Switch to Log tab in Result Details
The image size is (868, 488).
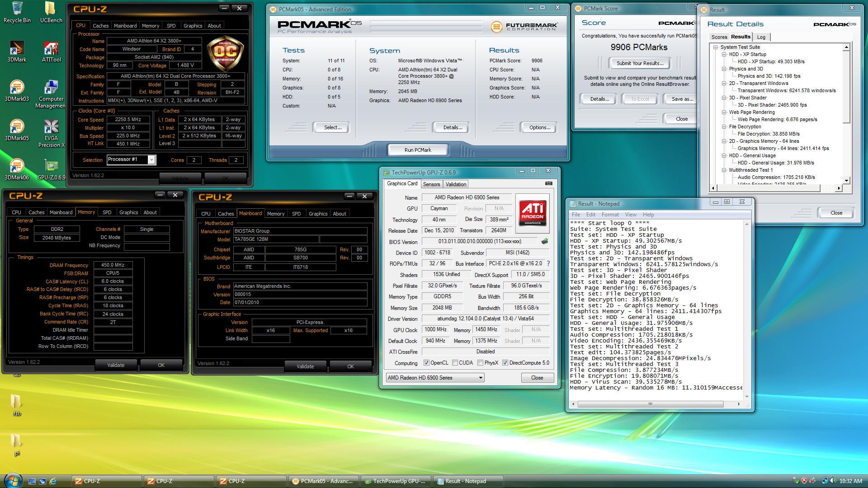pyautogui.click(x=761, y=37)
